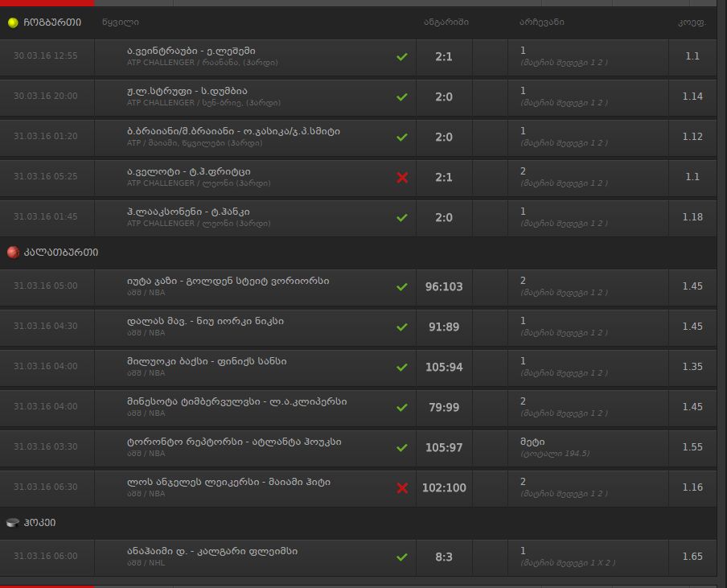727x588 pixels.
Task: Click the date 31.03.16 01:20
Action: coord(45,136)
